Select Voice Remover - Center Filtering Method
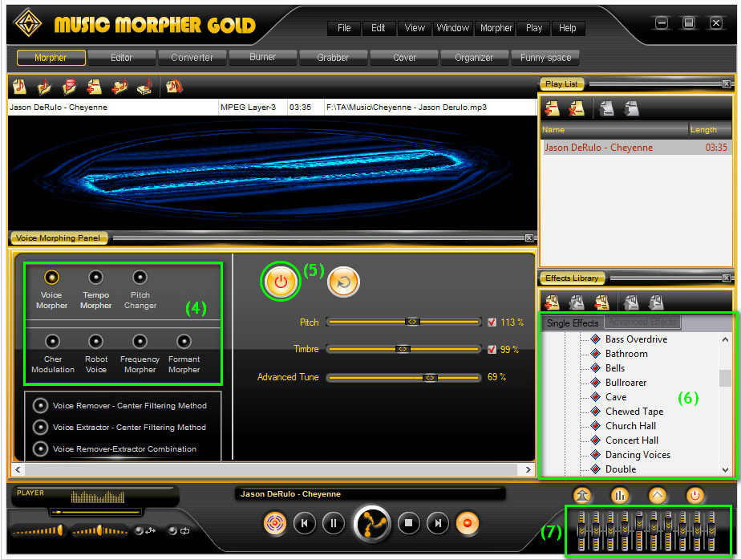Screen dimensions: 741x560 [x=41, y=405]
